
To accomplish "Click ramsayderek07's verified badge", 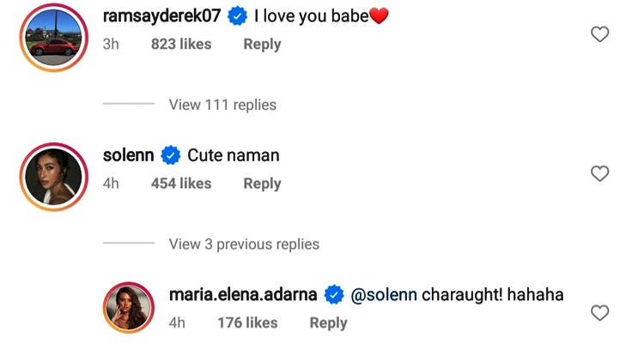I will [x=236, y=17].
